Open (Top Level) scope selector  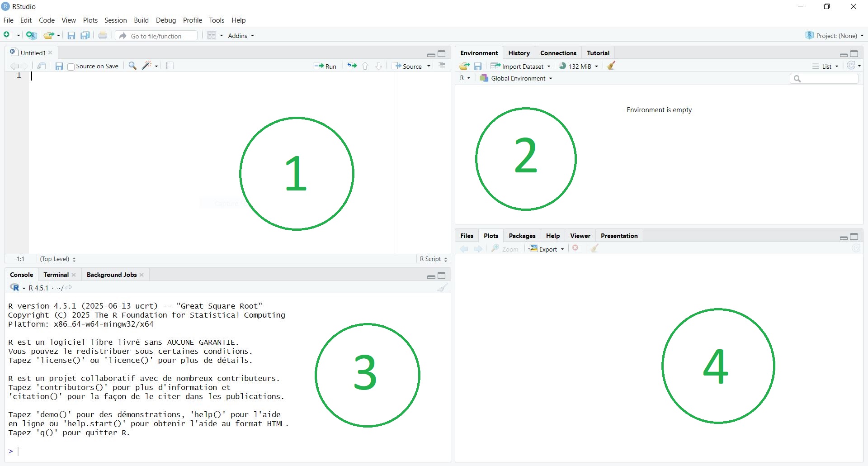[x=58, y=259]
